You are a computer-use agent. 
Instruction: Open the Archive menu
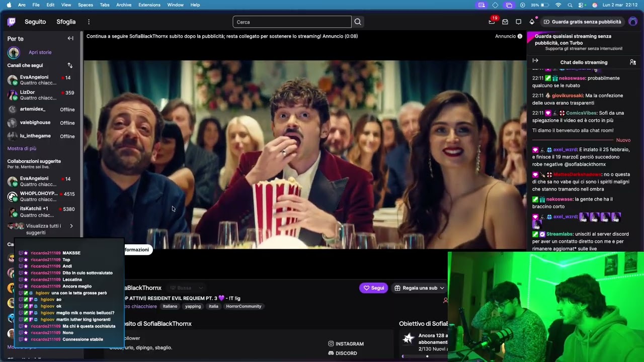pyautogui.click(x=124, y=5)
